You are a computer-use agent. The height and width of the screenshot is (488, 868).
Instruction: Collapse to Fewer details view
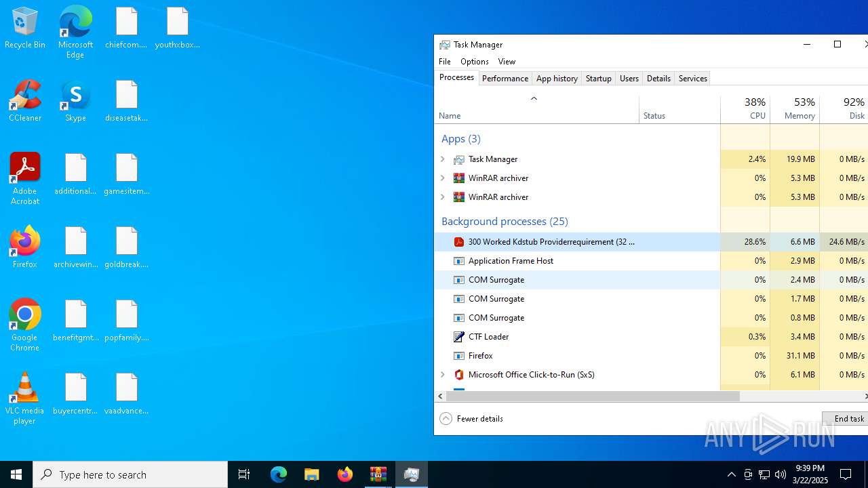(472, 419)
